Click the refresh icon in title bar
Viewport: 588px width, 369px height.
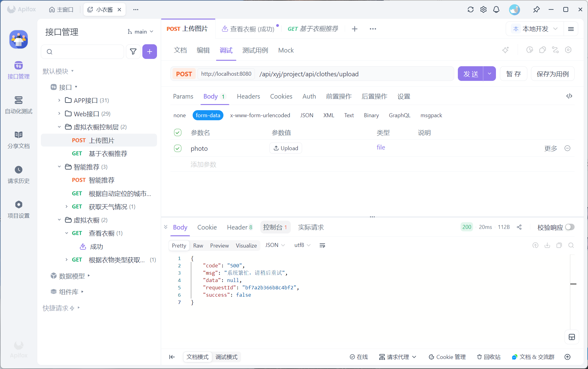(x=470, y=9)
